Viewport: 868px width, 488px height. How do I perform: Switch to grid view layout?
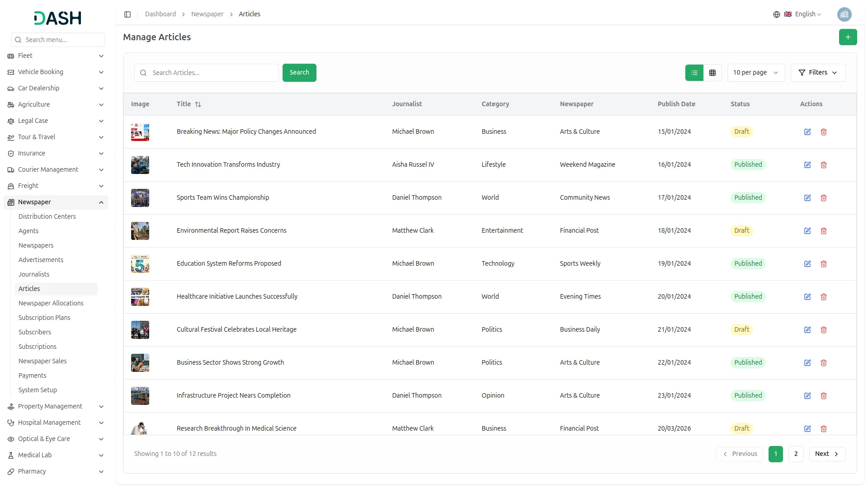(x=712, y=73)
